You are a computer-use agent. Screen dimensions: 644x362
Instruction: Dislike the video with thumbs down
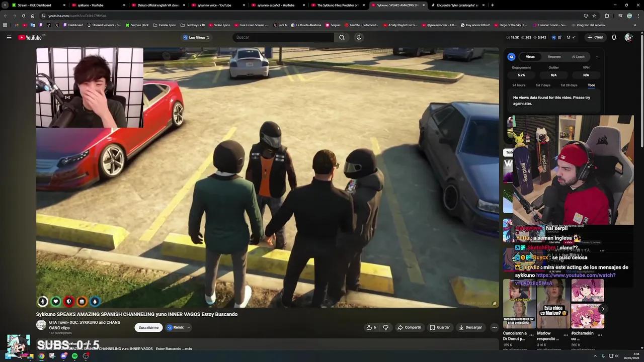pyautogui.click(x=386, y=327)
